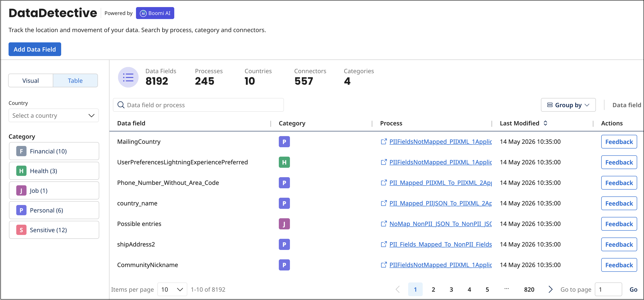
Task: Select page 2 in pagination
Action: [433, 289]
